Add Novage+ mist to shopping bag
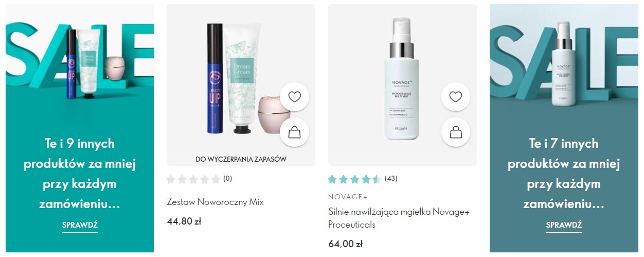 [456, 132]
